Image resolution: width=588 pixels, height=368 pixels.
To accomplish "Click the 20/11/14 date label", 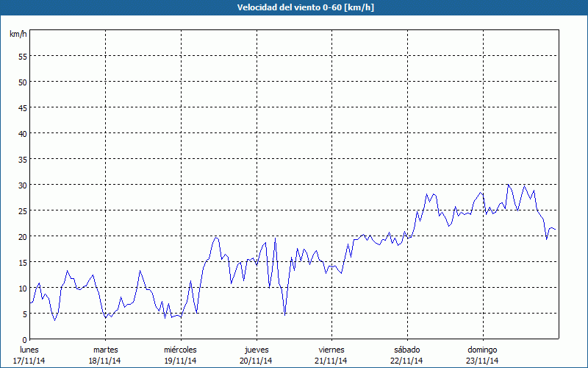I will 256,361.
